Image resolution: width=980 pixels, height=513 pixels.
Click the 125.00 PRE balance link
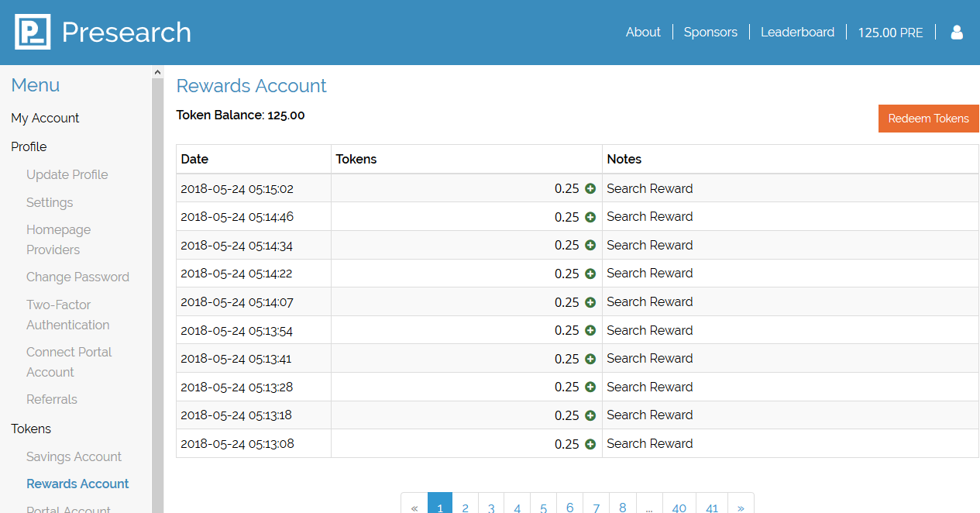pyautogui.click(x=890, y=33)
